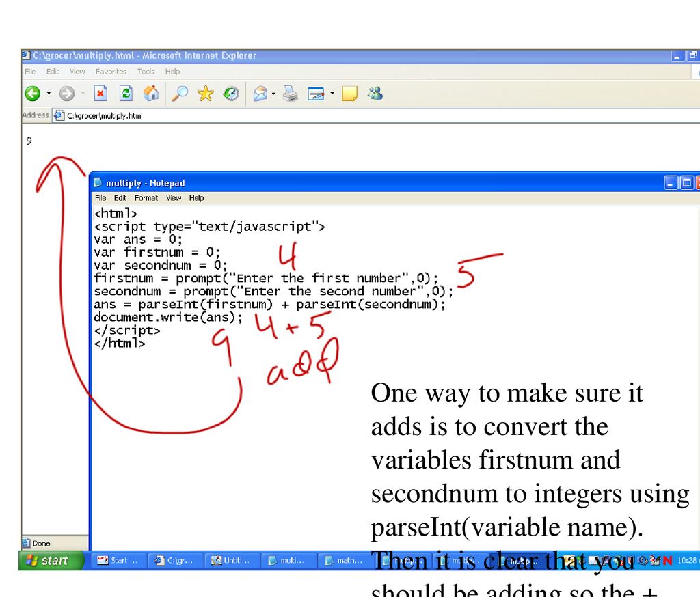Switch to the 'math...' taskbar button
This screenshot has width=700, height=597.
click(x=345, y=560)
